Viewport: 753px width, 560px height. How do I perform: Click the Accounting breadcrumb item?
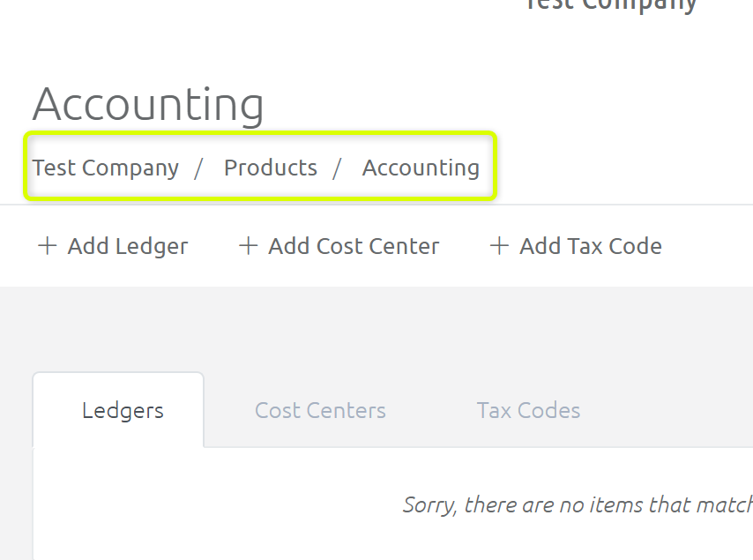coord(421,168)
